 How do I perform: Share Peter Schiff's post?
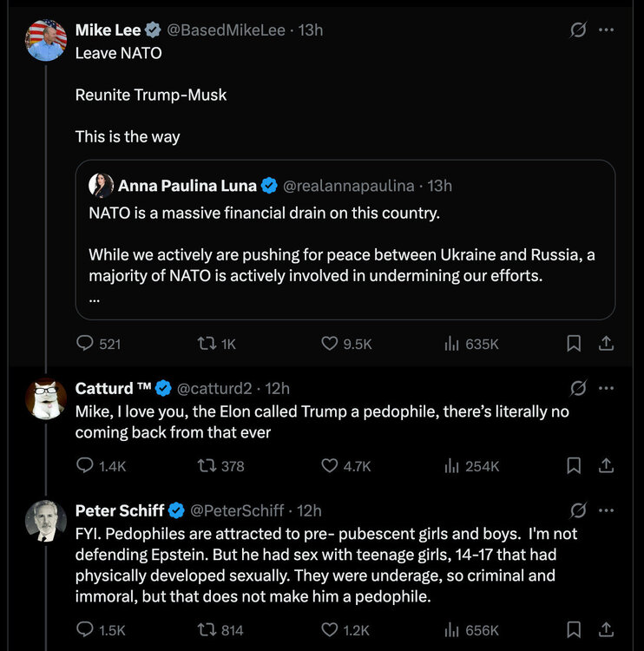[x=607, y=629]
